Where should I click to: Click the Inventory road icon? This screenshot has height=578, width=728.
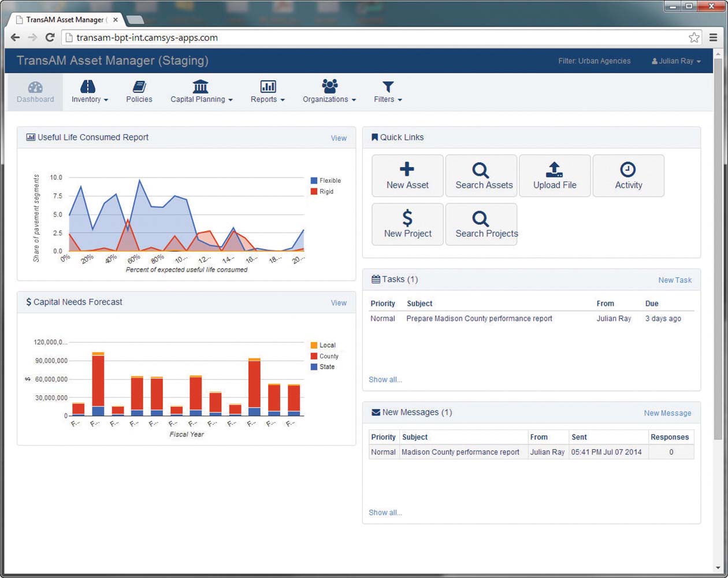pyautogui.click(x=88, y=87)
